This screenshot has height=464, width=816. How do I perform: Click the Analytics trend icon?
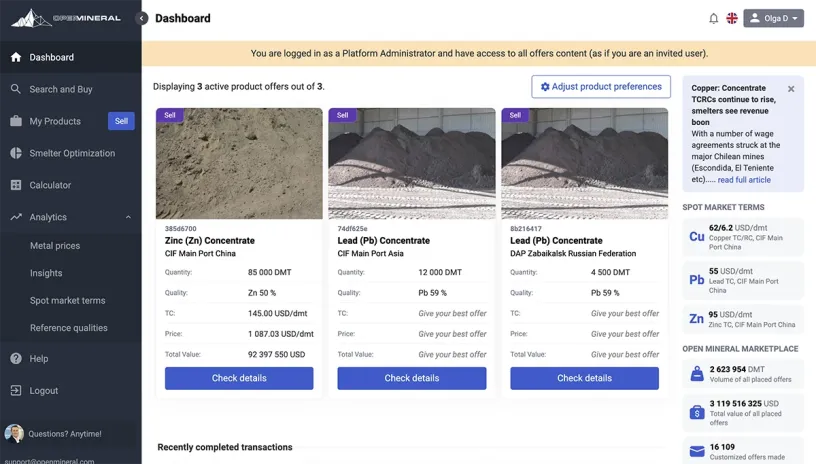16,217
